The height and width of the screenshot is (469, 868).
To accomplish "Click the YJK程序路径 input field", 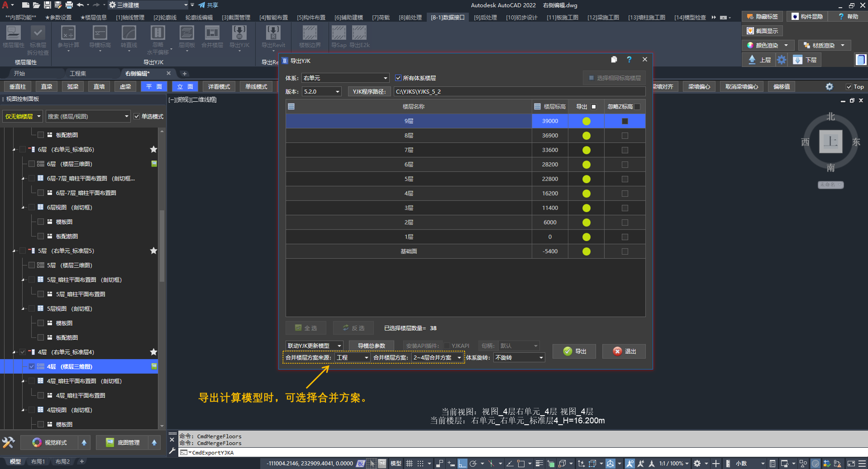I will click(x=519, y=92).
